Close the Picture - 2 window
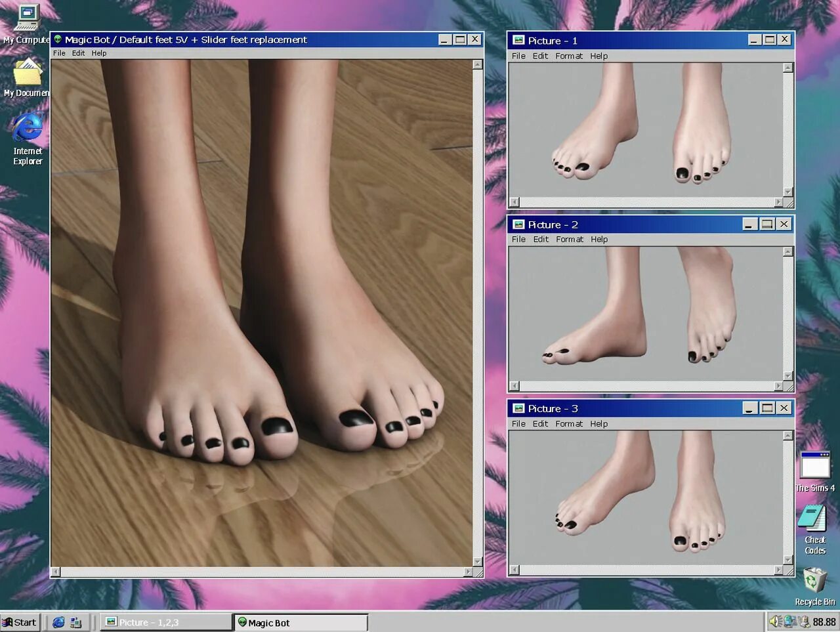 point(784,224)
